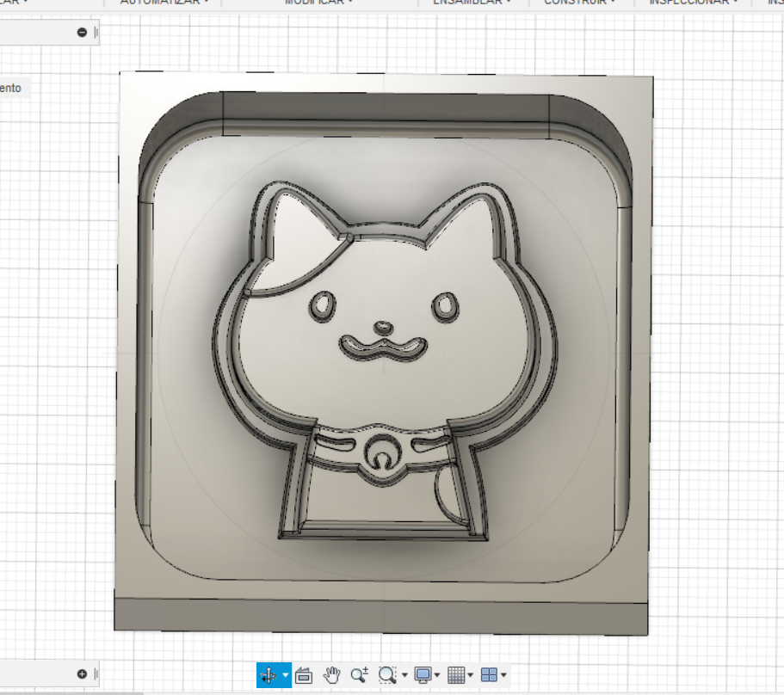
Task: Select the Orbit navigation tool
Action: (x=269, y=675)
